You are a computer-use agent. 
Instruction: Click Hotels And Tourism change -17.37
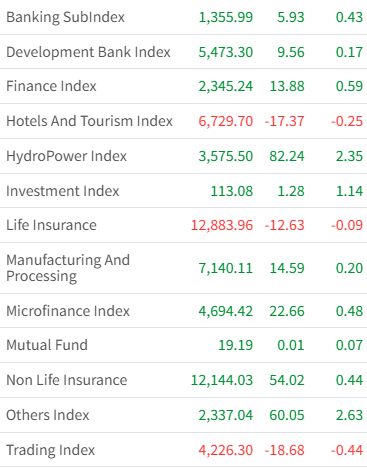[284, 121]
